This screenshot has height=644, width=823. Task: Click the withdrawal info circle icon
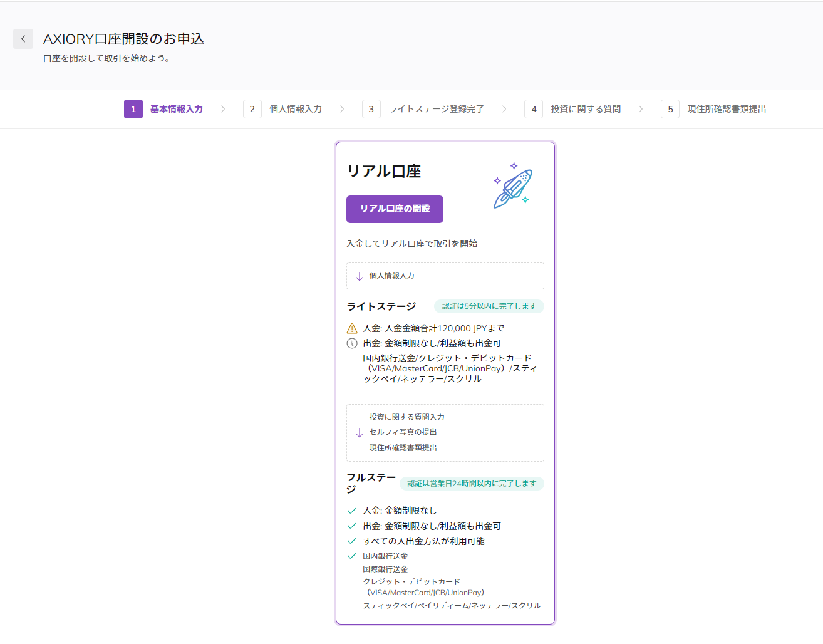click(x=352, y=343)
